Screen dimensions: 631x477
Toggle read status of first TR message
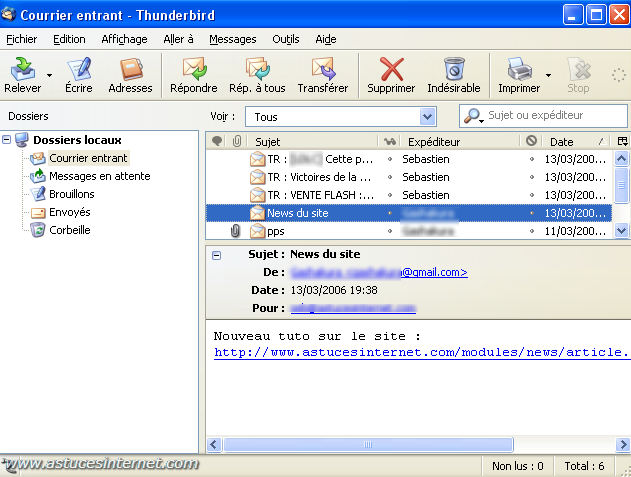point(390,159)
